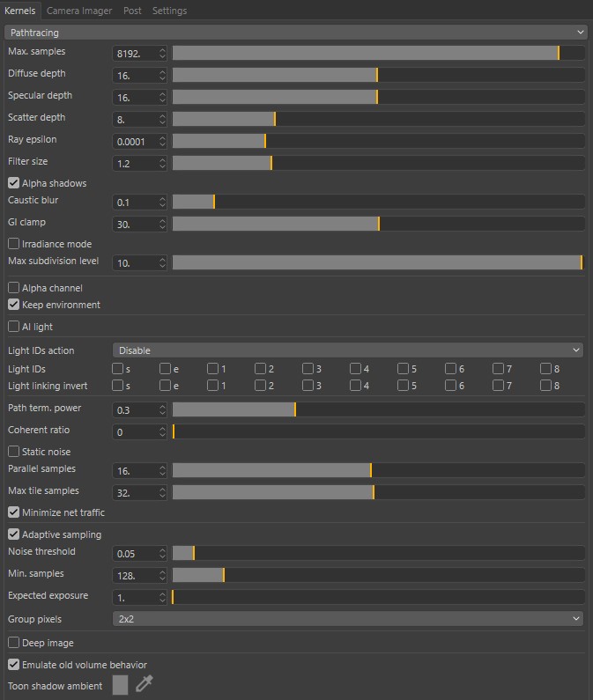Disable Adaptive sampling checkbox
Screen dimensions: 593x700
pyautogui.click(x=14, y=534)
